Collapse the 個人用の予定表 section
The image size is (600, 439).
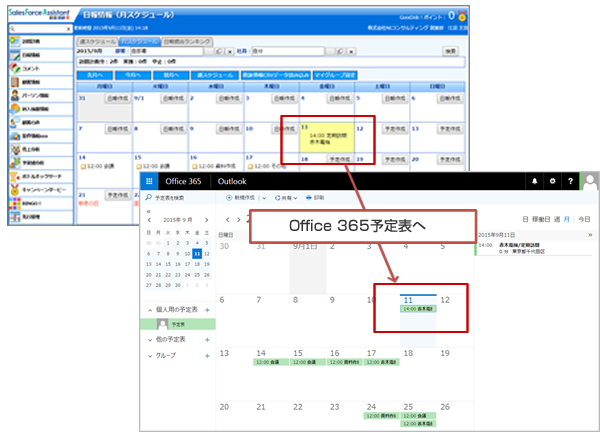pyautogui.click(x=150, y=310)
